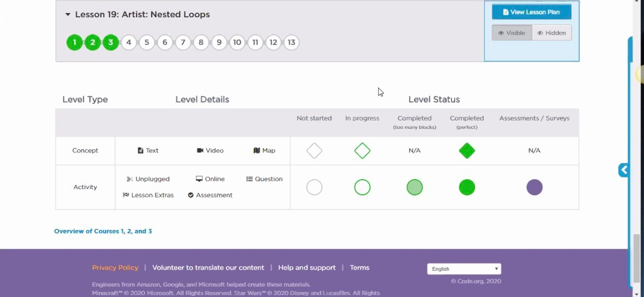Open Overview of Courses 1, 2, and 3
644x297 pixels.
point(103,231)
